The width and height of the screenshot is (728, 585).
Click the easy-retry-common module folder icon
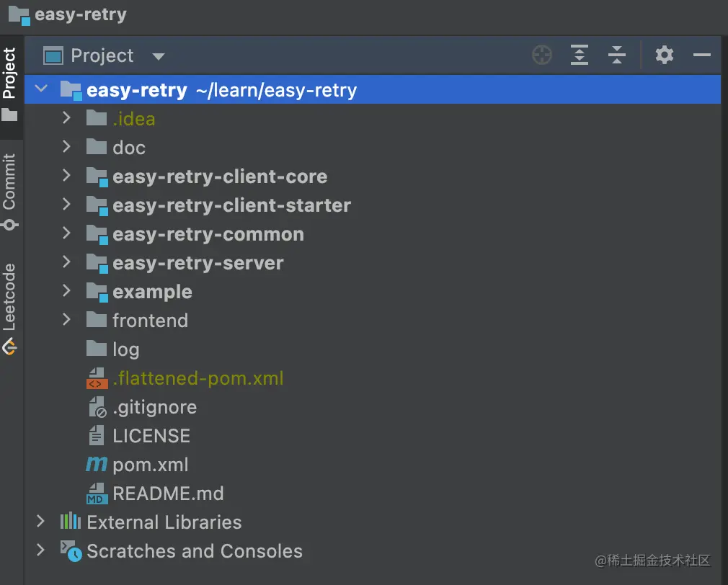pos(97,234)
